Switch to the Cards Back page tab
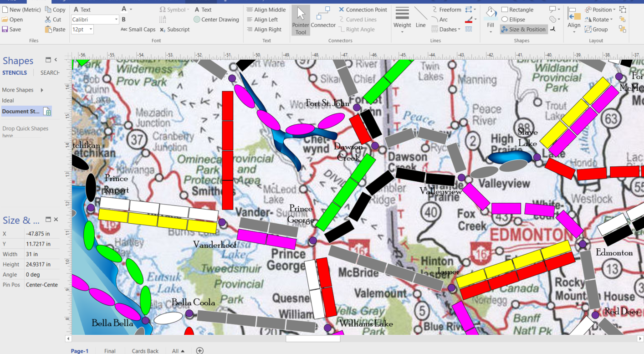The width and height of the screenshot is (644, 354). coord(145,351)
